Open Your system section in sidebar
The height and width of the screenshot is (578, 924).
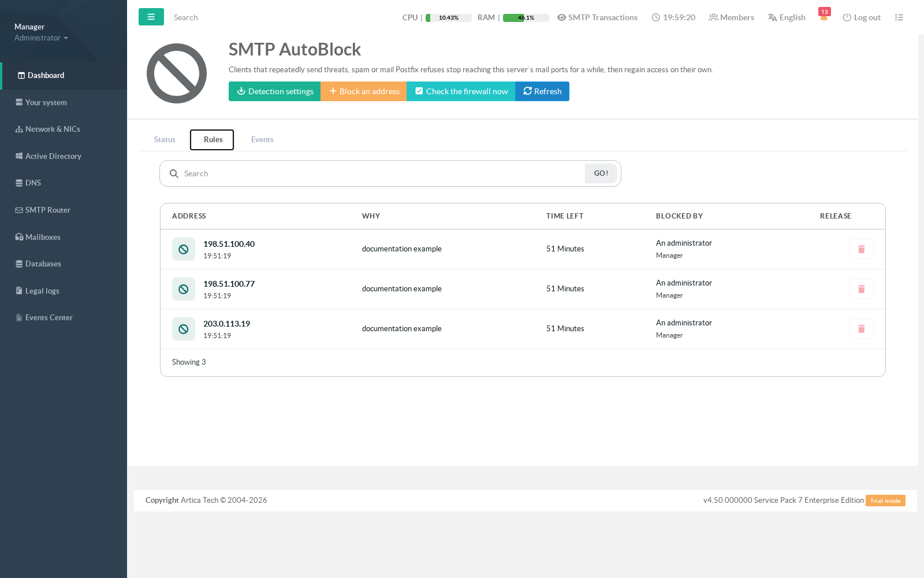64,102
